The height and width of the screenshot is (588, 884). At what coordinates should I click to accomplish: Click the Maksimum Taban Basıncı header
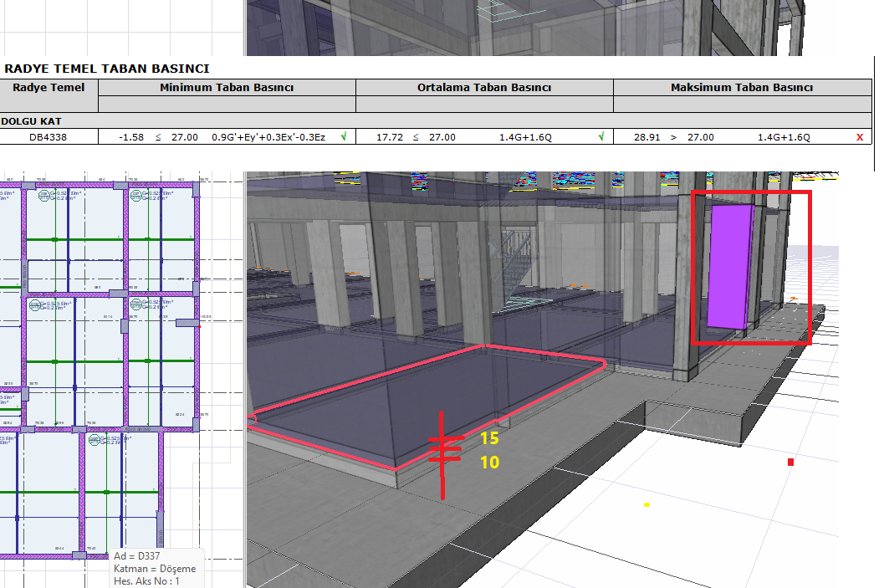742,88
